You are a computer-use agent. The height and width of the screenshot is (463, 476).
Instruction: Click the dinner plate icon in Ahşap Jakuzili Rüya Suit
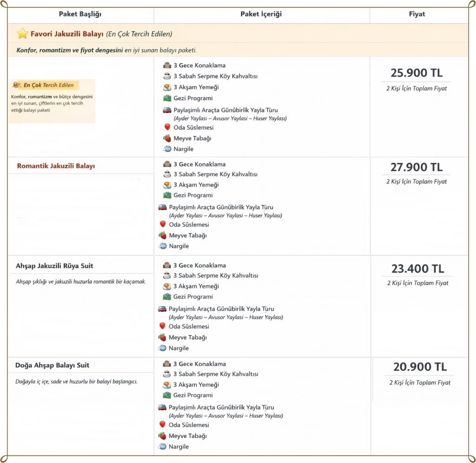pos(167,286)
